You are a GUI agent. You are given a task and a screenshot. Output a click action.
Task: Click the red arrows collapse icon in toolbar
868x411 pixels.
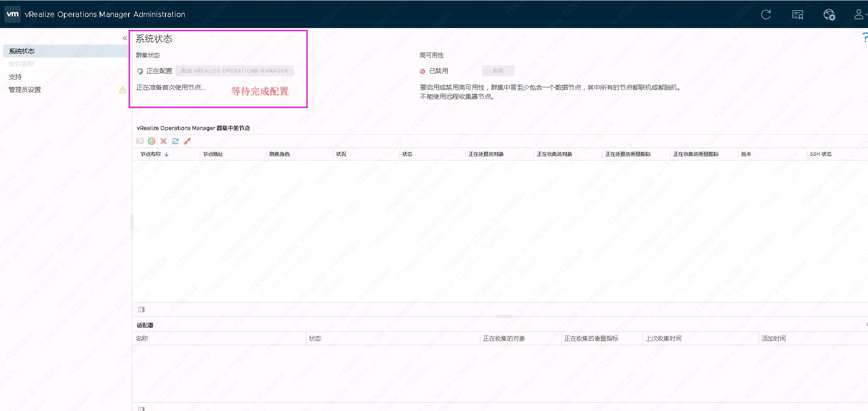(x=187, y=141)
